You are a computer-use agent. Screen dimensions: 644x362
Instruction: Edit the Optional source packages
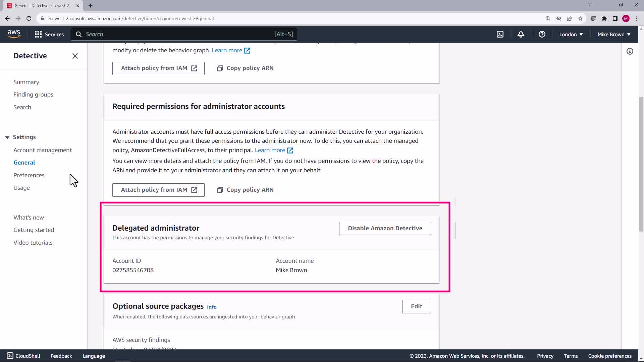click(416, 306)
